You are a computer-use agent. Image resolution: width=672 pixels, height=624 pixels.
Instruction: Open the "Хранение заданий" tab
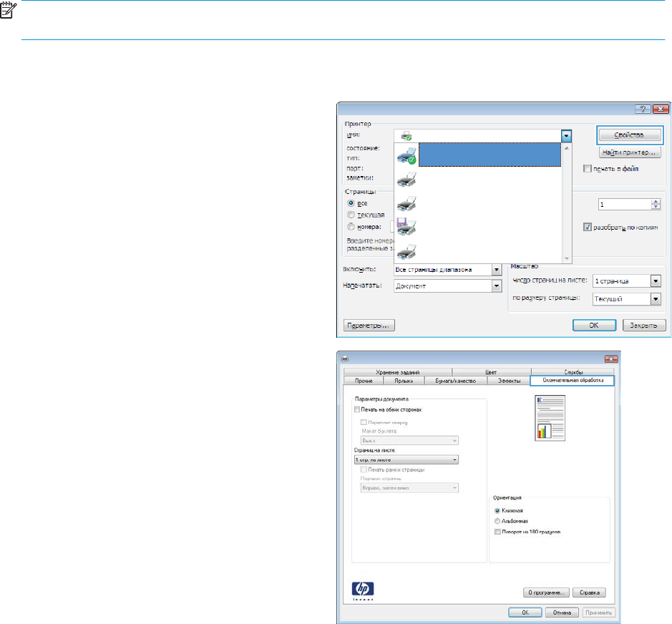click(x=396, y=372)
